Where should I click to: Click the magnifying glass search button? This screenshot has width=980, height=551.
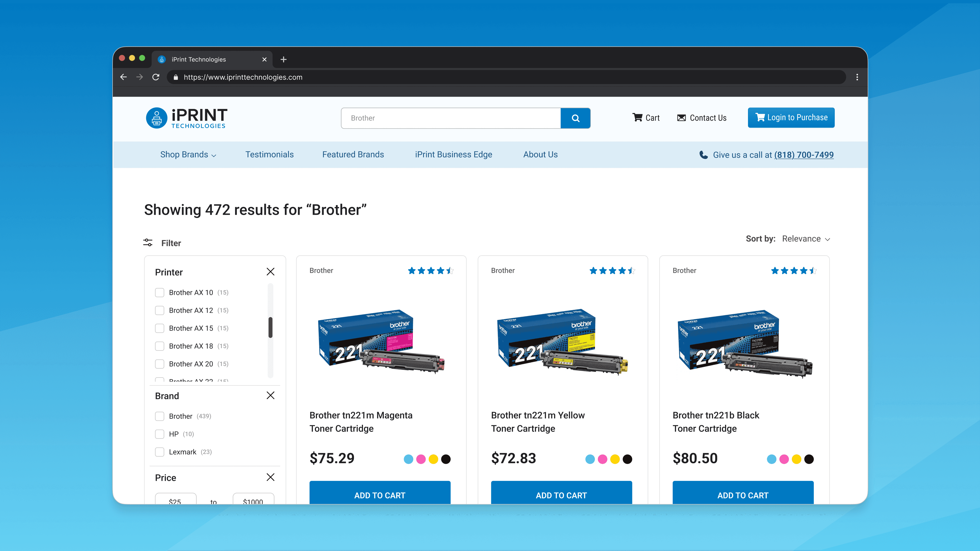(575, 118)
